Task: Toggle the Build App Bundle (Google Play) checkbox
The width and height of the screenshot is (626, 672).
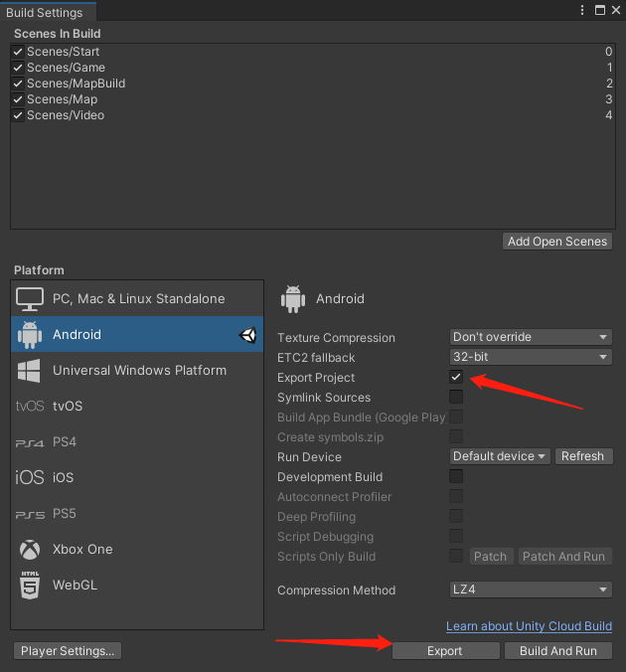Action: (456, 417)
